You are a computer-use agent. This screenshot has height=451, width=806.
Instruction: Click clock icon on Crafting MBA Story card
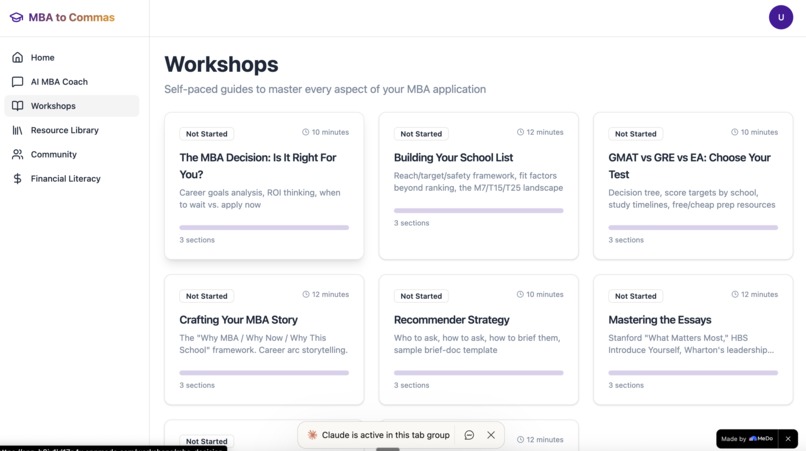point(306,294)
